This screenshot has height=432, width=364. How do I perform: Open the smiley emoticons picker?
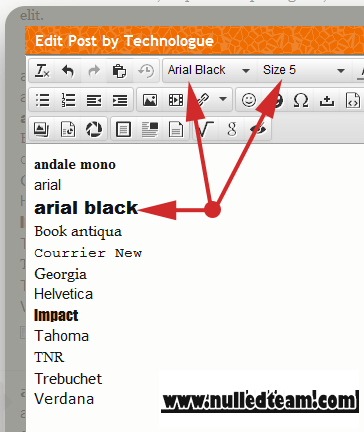point(249,100)
